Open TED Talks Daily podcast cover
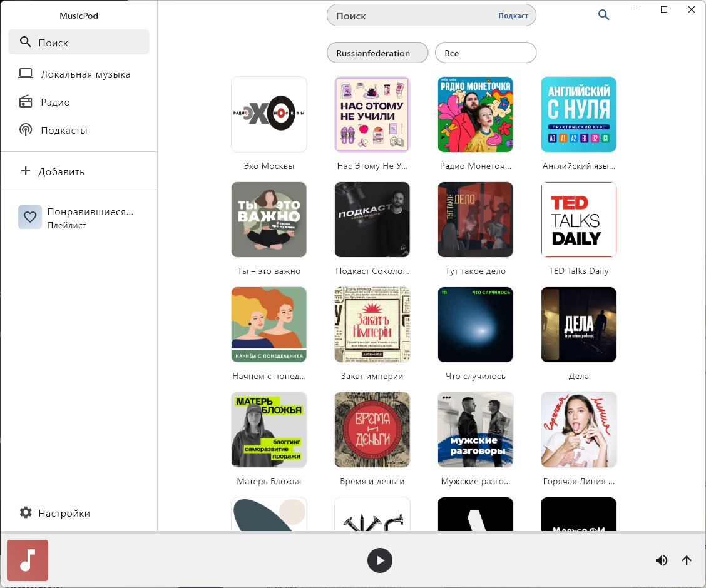The width and height of the screenshot is (706, 588). 578,220
